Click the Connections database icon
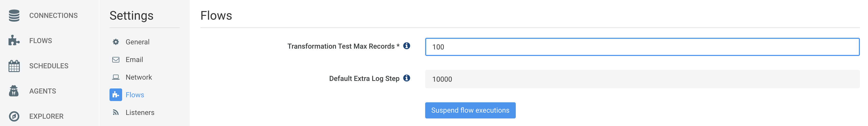This screenshot has width=868, height=126. click(14, 15)
